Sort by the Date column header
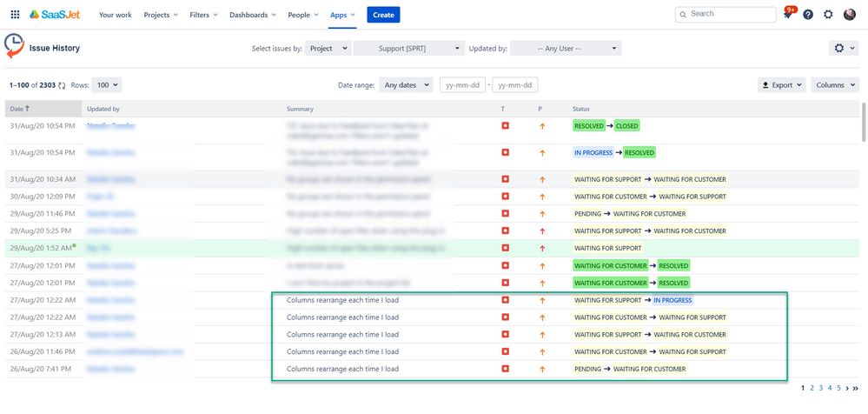 (x=19, y=109)
